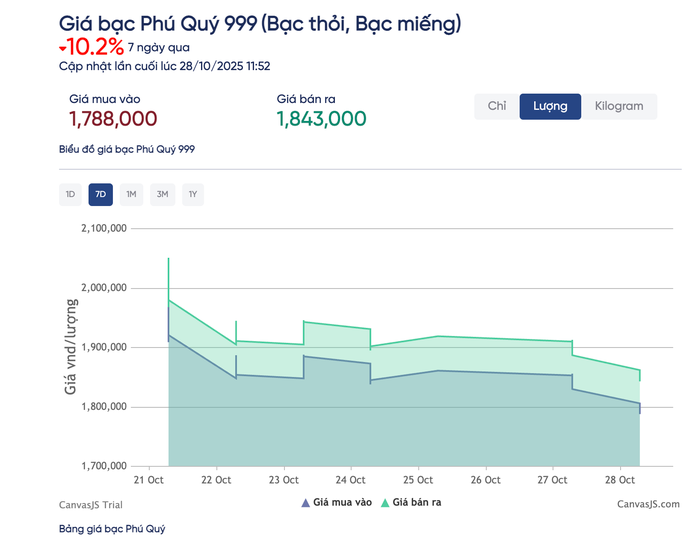Select the 7D chart range
Screen dimensions: 698x542
coord(100,194)
